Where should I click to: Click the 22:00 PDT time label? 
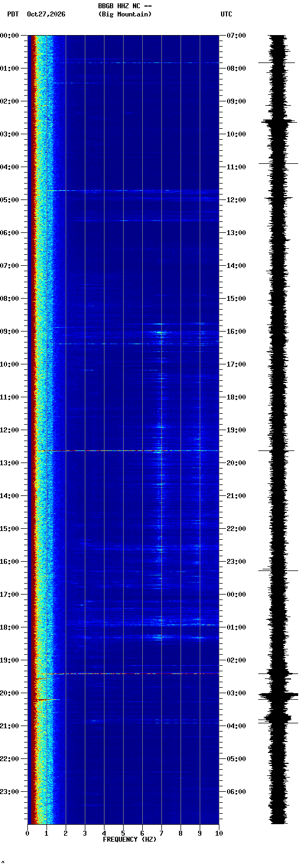click(9, 759)
